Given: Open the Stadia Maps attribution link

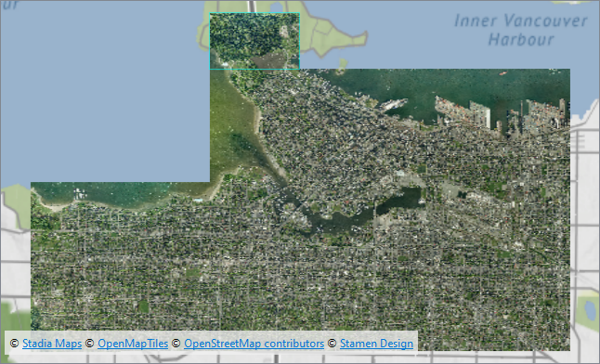Looking at the screenshot, I should pyautogui.click(x=52, y=344).
